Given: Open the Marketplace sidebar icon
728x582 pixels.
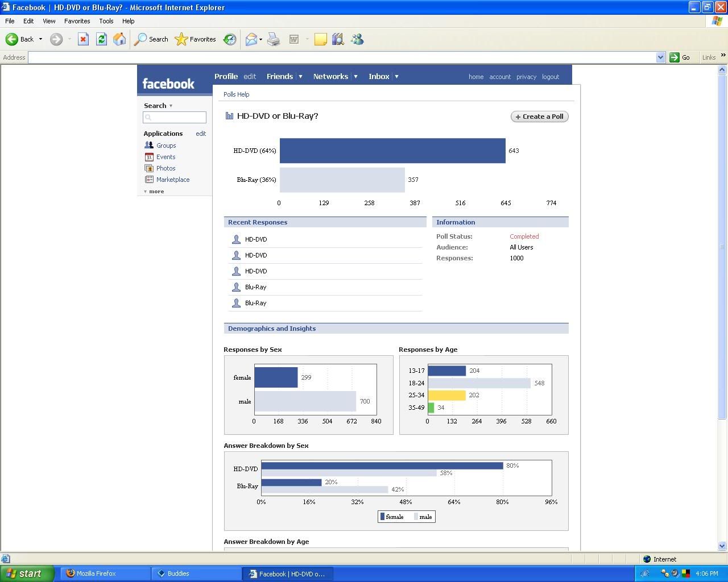Looking at the screenshot, I should click(x=149, y=180).
